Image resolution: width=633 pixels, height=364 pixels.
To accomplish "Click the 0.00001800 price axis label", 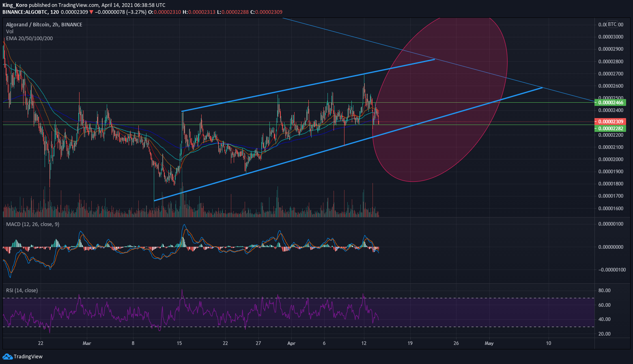I will click(611, 183).
